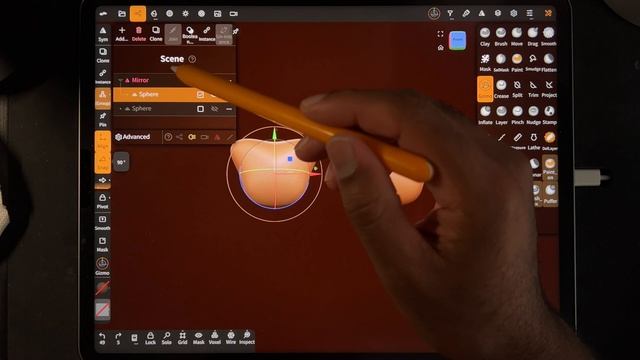
Task: Tick the checkbox on the unselected Sphere row
Action: pos(200,109)
